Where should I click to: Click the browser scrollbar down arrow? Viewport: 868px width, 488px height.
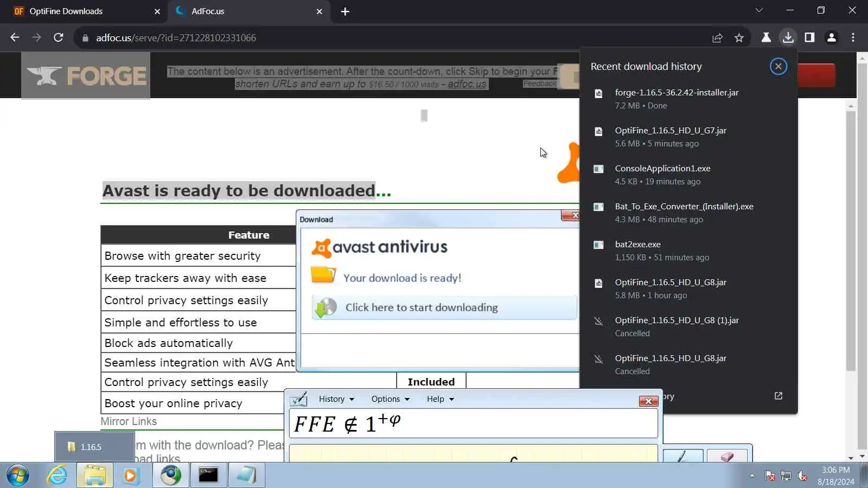[861, 457]
